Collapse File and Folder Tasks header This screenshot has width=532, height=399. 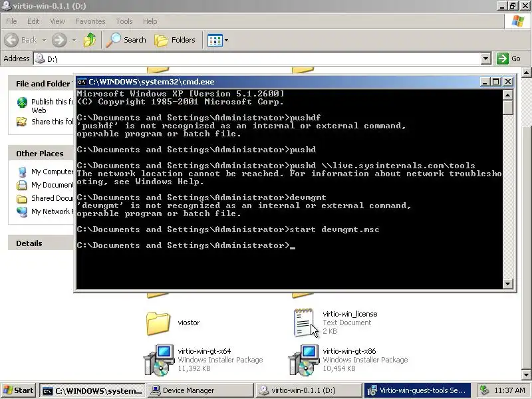41,84
